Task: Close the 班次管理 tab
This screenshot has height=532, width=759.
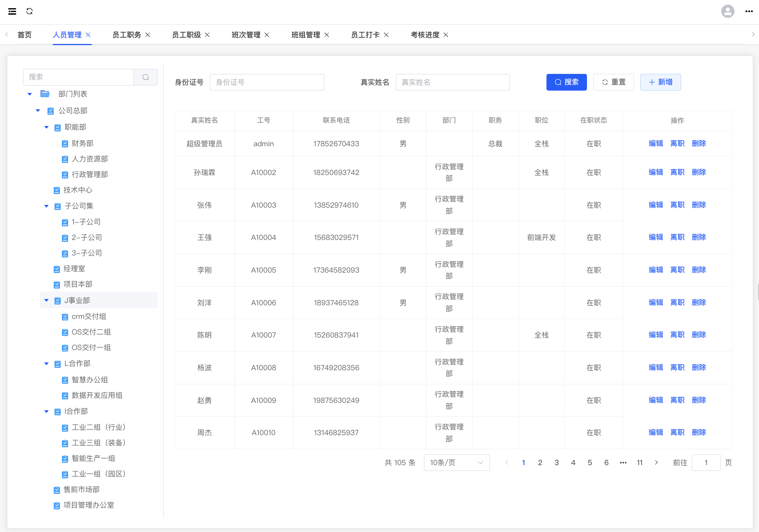Action: 267,35
